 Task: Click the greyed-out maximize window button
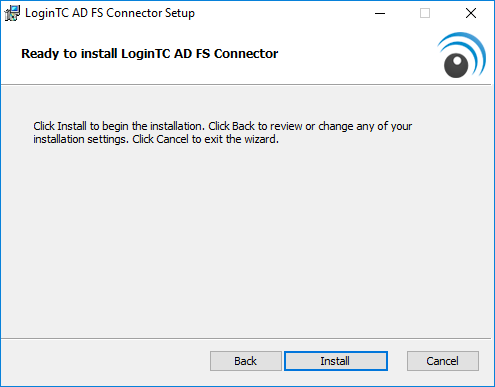click(x=425, y=13)
